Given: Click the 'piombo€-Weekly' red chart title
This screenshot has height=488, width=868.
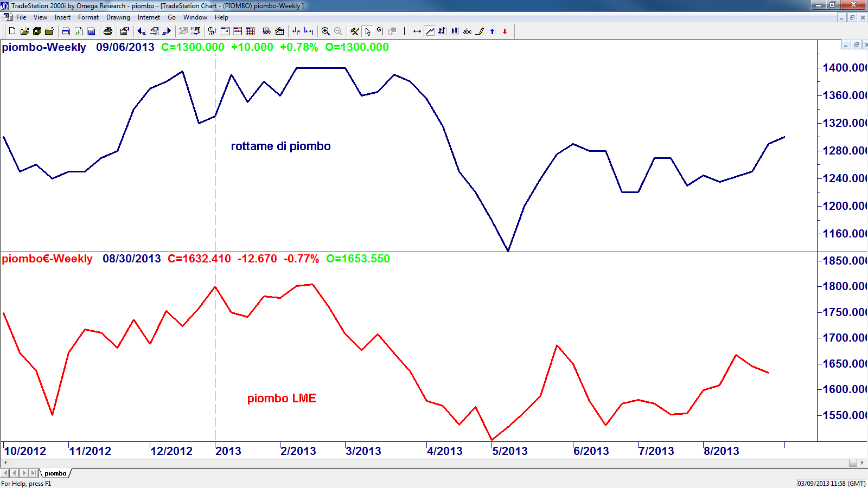Looking at the screenshot, I should click(47, 259).
